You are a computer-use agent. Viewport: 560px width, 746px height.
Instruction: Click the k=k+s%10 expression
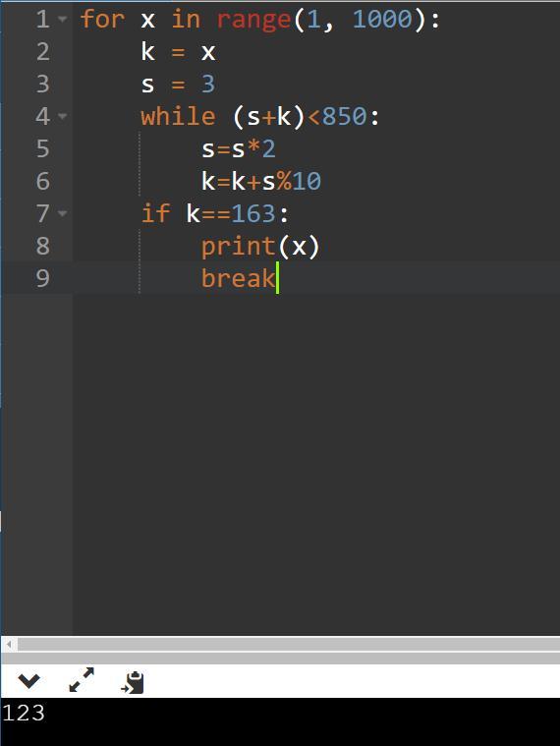click(x=261, y=181)
